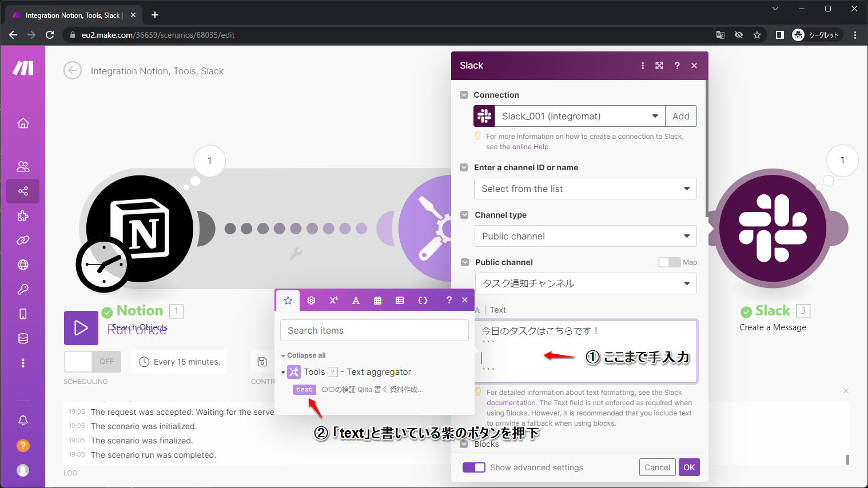This screenshot has height=488, width=868.
Task: Open the Data stores database icon
Action: [23, 338]
